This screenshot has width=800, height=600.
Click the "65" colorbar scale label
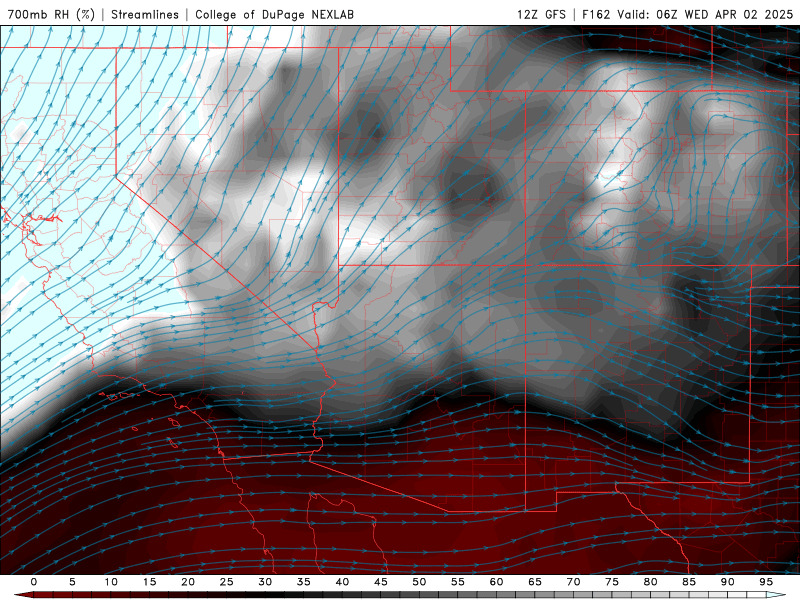tap(535, 582)
